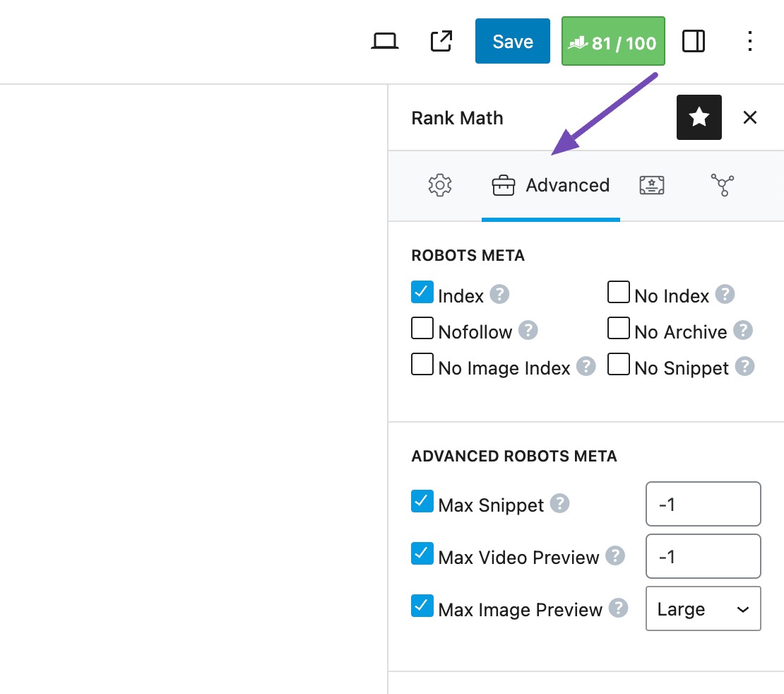Show help for Max Video Preview option

(615, 555)
